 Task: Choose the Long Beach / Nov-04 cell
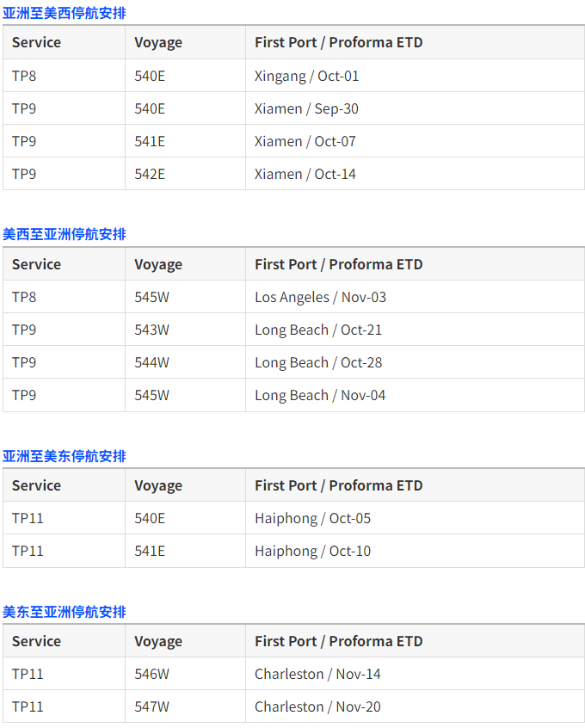pos(320,395)
